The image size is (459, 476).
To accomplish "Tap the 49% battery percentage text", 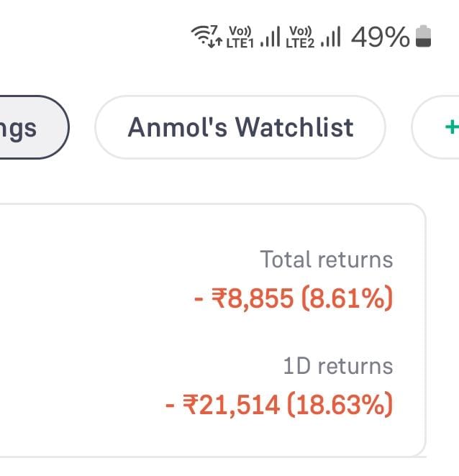I will (x=381, y=37).
